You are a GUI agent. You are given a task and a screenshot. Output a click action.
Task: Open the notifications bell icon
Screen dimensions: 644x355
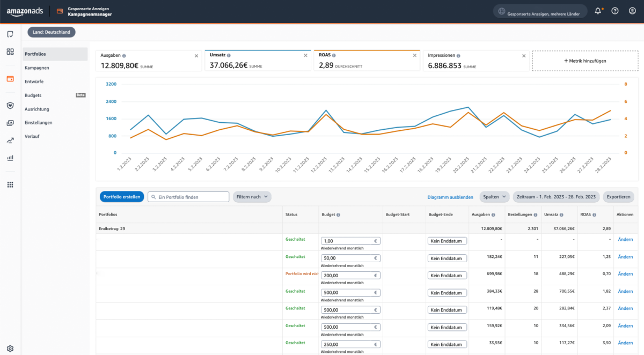[598, 11]
